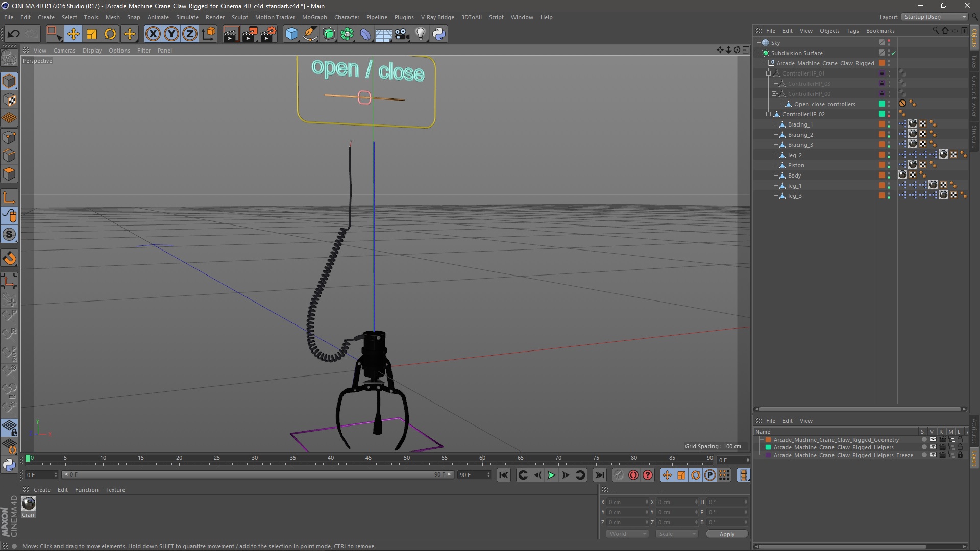The image size is (980, 551).
Task: Click the Cube primitive icon
Action: (x=291, y=34)
